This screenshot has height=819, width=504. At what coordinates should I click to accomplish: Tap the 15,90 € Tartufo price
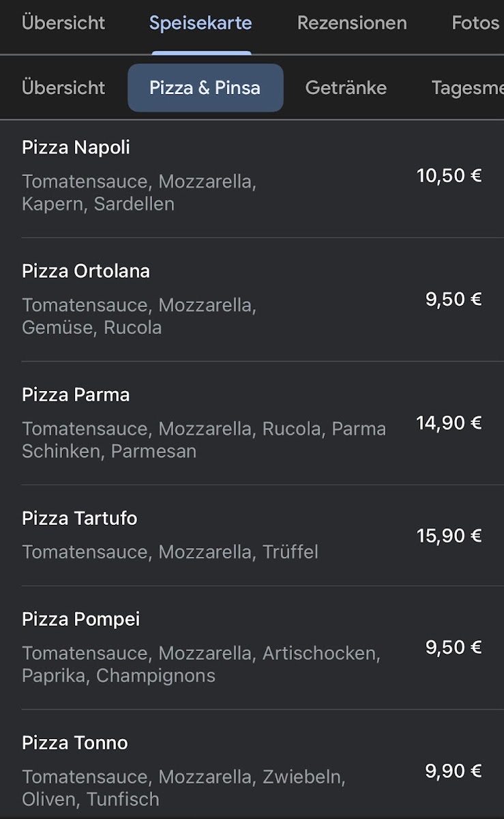(449, 536)
